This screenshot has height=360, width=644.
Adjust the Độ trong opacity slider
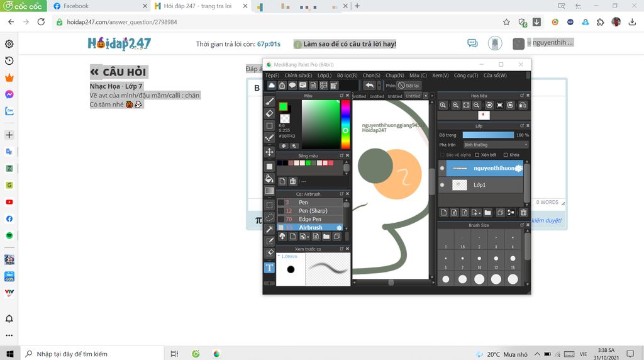(488, 135)
